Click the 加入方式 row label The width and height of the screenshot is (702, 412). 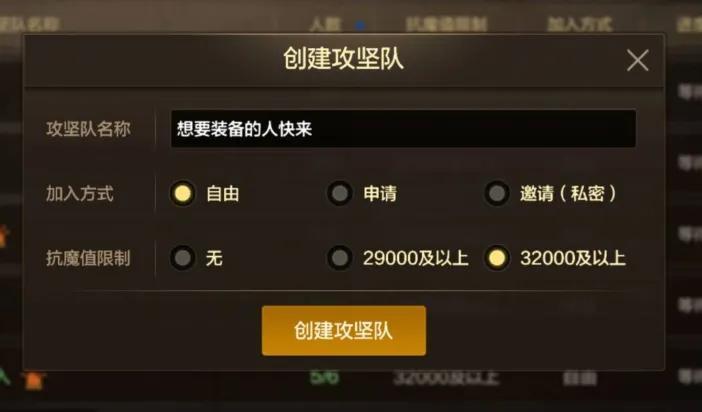(x=80, y=194)
